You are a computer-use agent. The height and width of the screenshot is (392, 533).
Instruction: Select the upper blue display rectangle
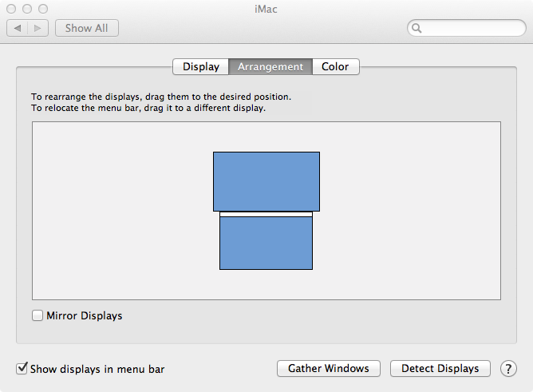click(266, 180)
